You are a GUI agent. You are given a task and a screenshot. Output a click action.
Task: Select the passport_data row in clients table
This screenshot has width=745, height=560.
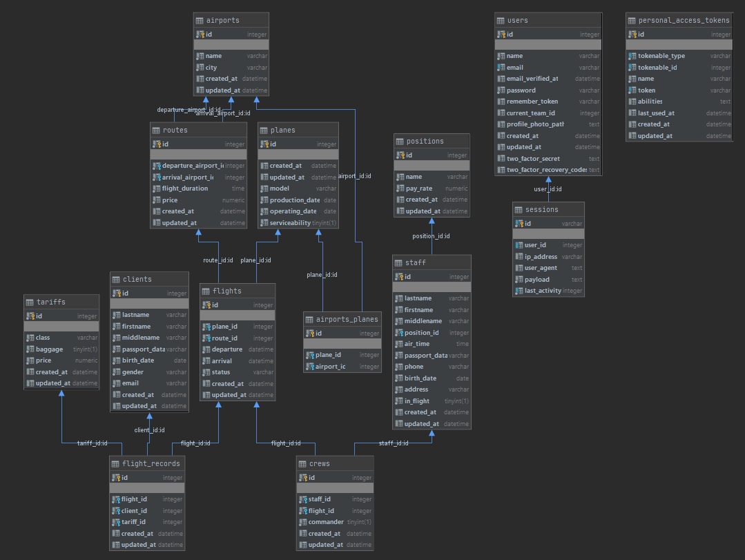(143, 349)
